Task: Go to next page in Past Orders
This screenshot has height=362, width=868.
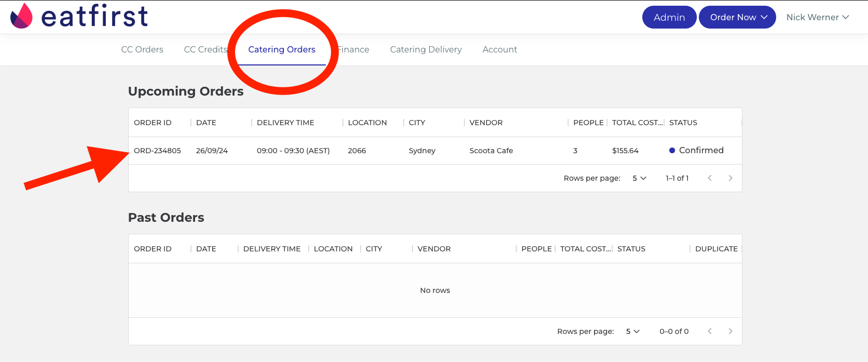Action: 731,331
